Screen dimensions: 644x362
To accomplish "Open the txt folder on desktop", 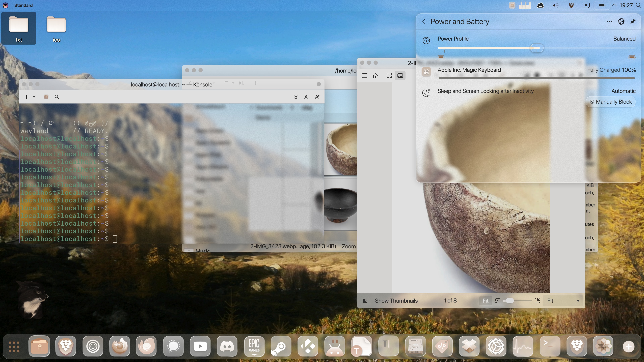I will coord(19,28).
